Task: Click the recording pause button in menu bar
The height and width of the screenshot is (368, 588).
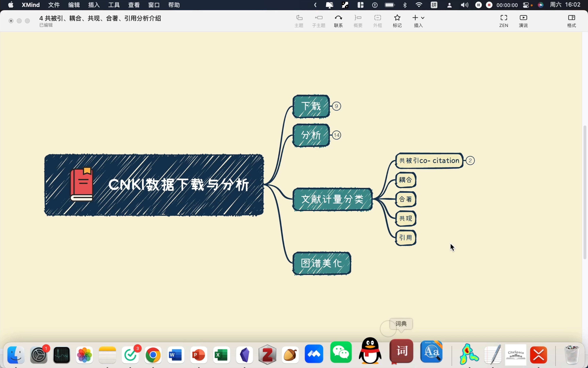Action: click(x=478, y=5)
